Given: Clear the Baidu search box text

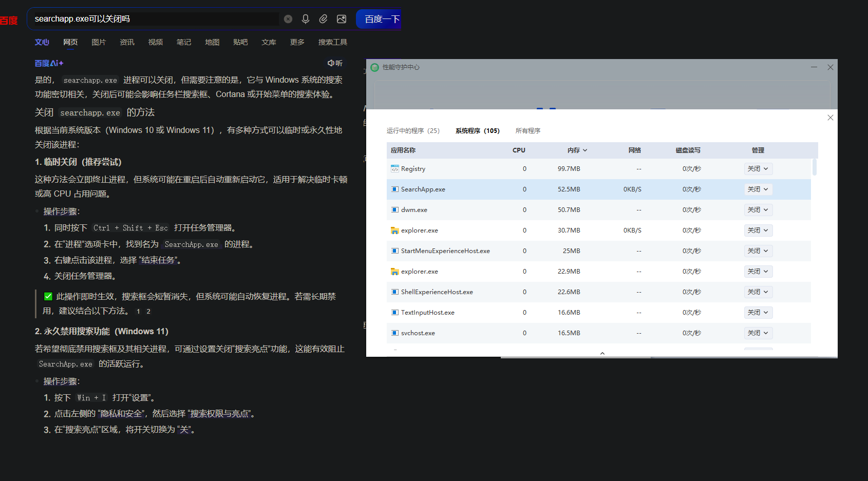Looking at the screenshot, I should pyautogui.click(x=288, y=19).
